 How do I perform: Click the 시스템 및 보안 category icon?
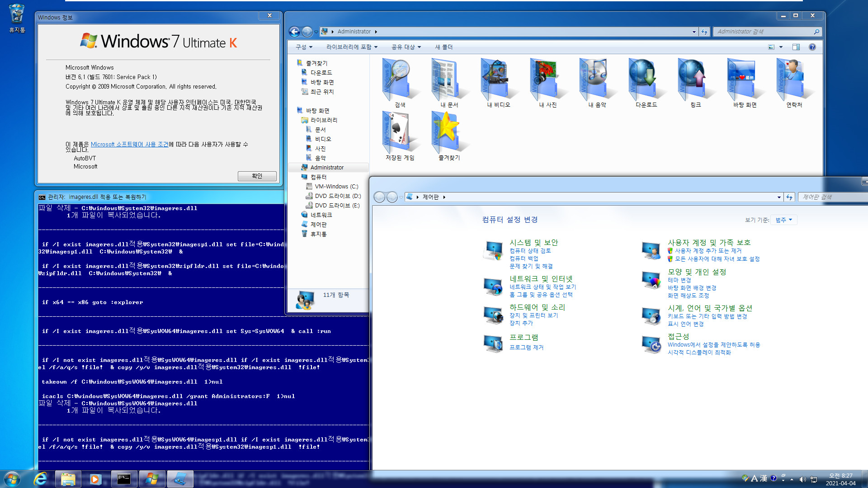[x=493, y=250]
